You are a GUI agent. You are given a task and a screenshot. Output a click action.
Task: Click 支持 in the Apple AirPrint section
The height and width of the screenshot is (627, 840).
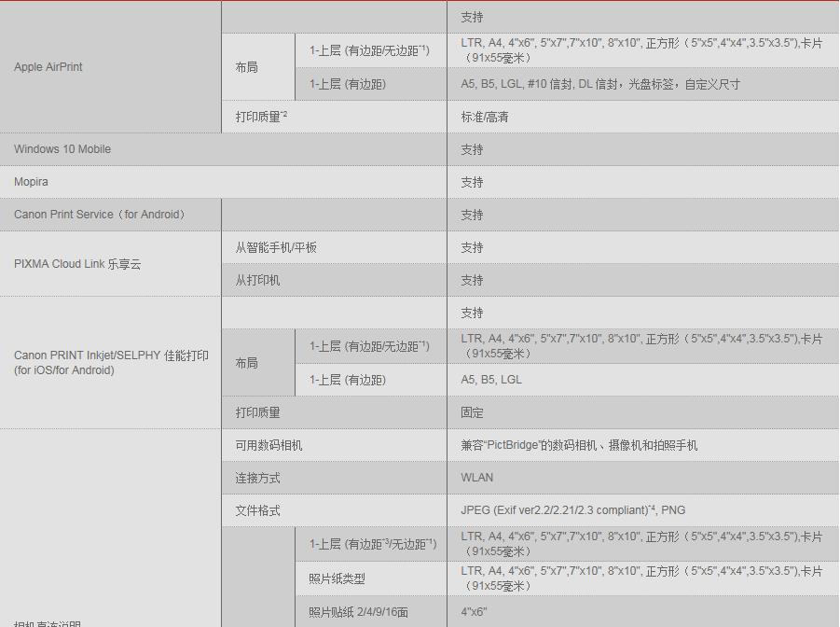(472, 17)
